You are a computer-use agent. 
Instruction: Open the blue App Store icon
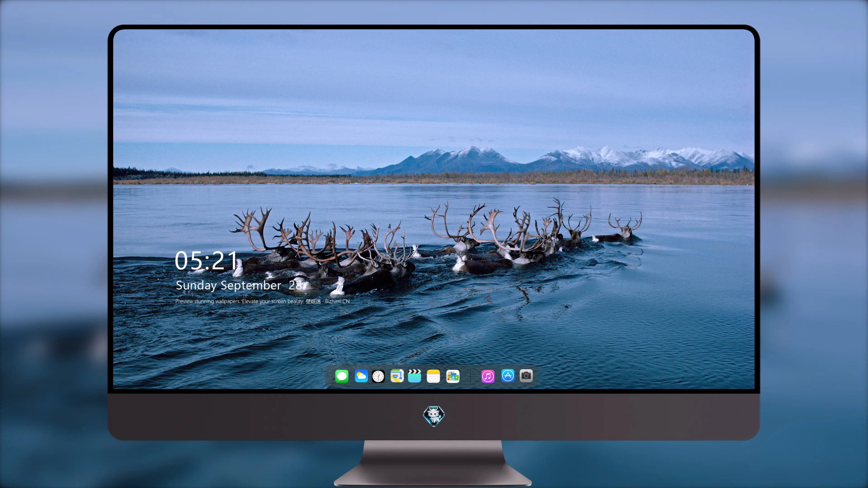click(508, 375)
